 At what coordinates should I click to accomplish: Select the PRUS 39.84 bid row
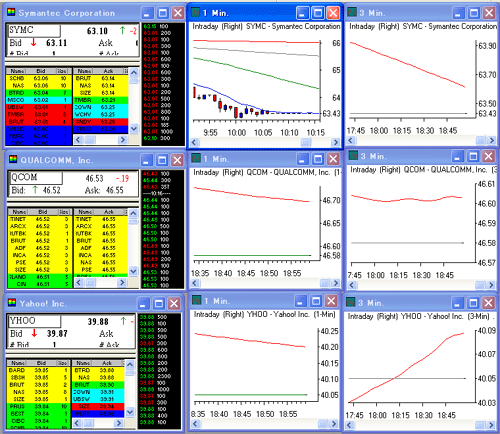click(x=38, y=406)
